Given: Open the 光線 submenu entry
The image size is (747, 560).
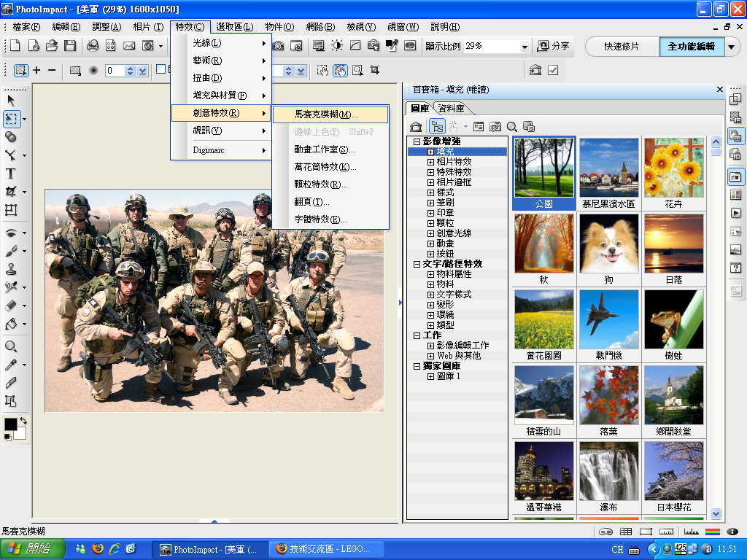Looking at the screenshot, I should [x=221, y=43].
